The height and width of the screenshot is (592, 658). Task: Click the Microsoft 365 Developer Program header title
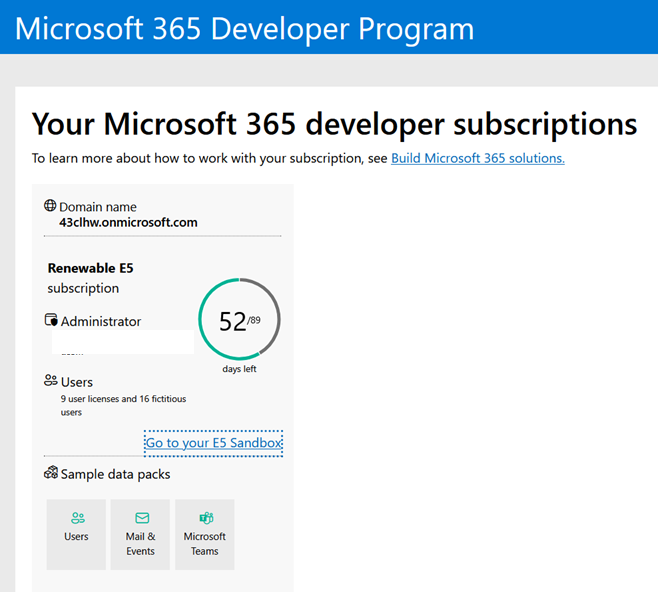[x=244, y=29]
